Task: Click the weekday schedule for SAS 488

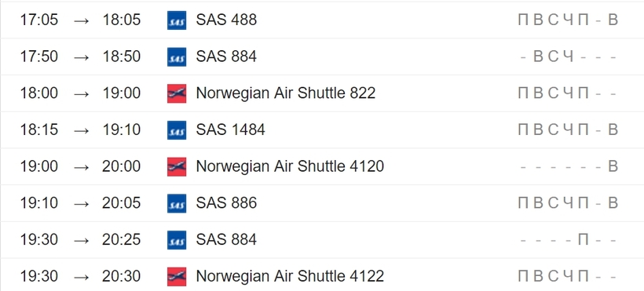Action: click(x=568, y=20)
